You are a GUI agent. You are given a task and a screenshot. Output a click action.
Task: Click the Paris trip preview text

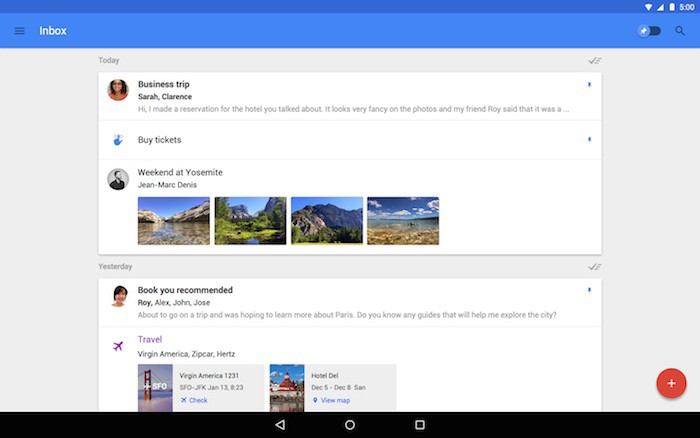pos(347,315)
